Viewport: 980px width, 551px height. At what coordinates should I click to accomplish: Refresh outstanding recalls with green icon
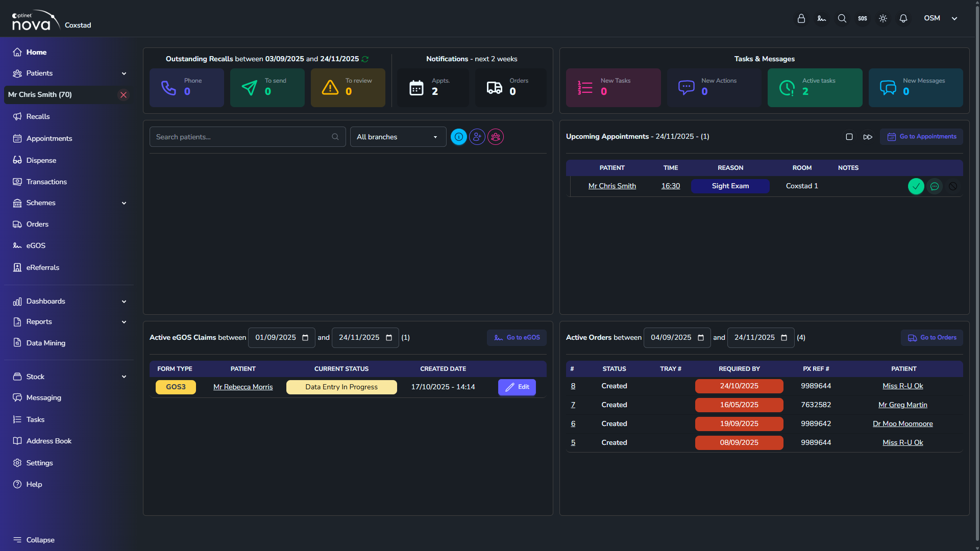coord(365,59)
